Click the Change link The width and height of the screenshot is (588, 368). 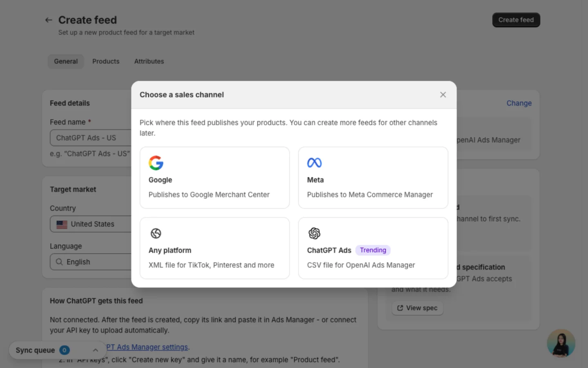(519, 103)
